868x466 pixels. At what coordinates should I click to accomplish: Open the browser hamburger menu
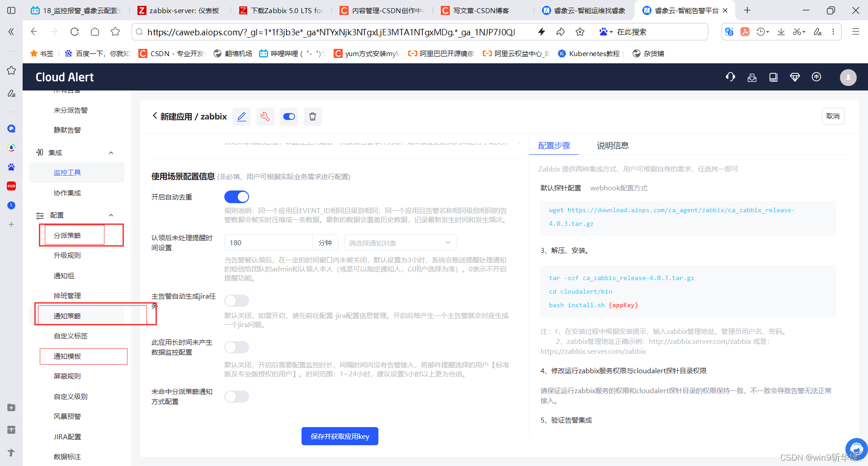tap(856, 32)
